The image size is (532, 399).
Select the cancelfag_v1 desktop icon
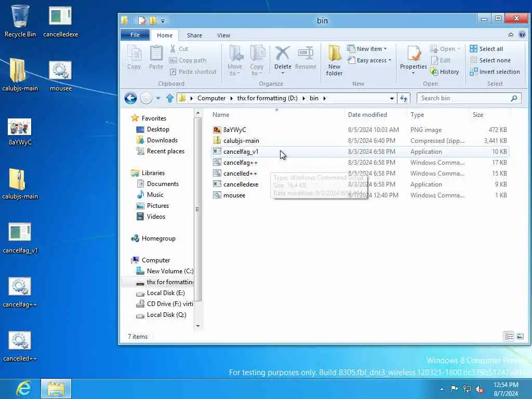click(x=20, y=238)
